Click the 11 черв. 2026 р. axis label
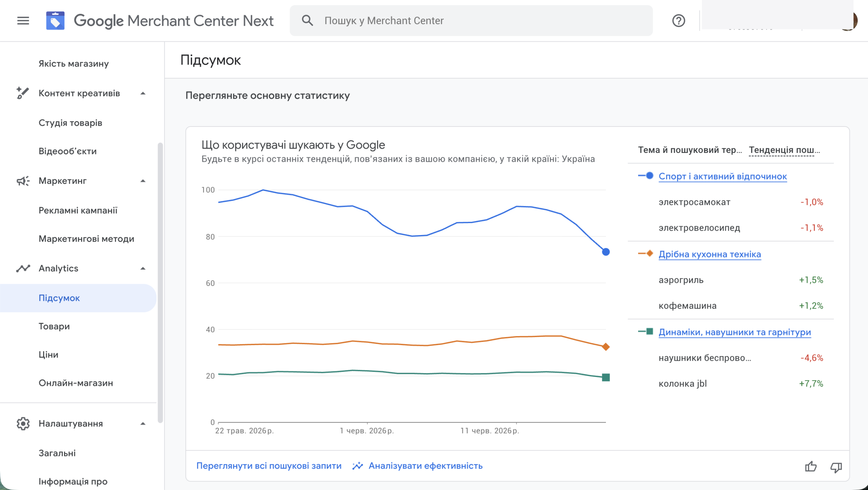The image size is (868, 490). [490, 431]
